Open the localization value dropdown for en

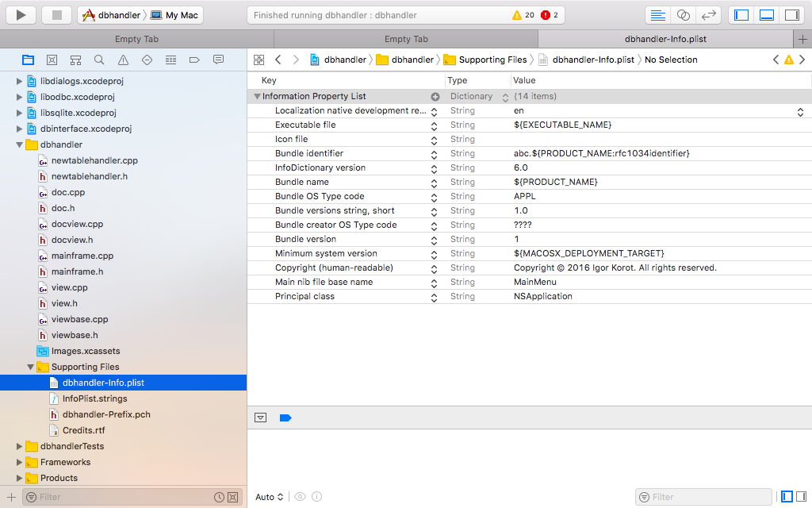point(800,111)
